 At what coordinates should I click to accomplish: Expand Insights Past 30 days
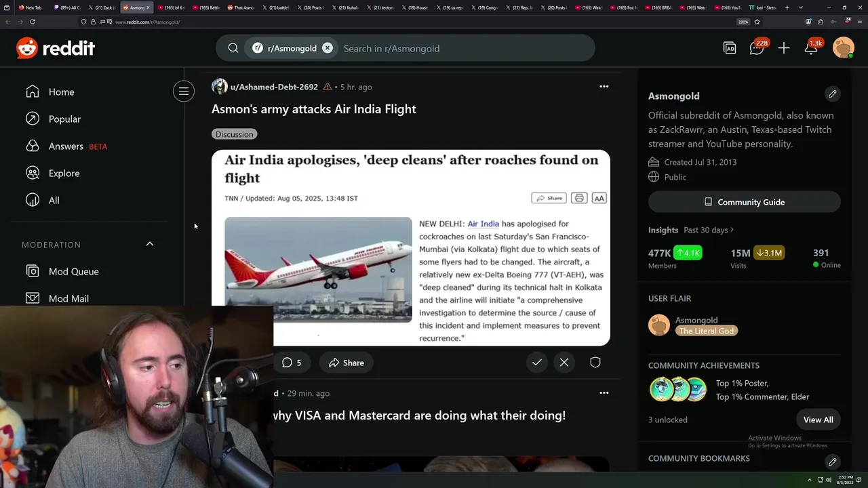click(x=691, y=230)
